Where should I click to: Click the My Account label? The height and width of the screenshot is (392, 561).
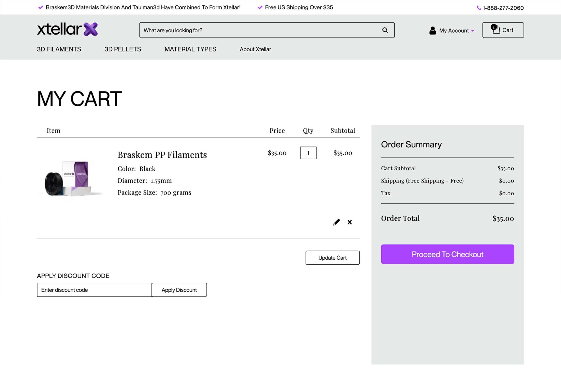tap(454, 30)
